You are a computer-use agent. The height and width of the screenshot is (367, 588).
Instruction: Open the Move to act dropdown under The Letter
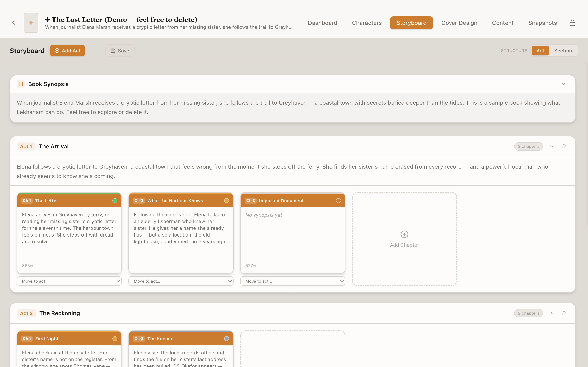[x=69, y=281]
